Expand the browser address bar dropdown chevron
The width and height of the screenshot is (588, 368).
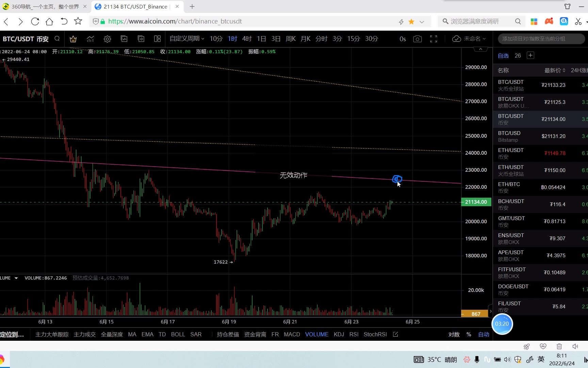point(422,21)
